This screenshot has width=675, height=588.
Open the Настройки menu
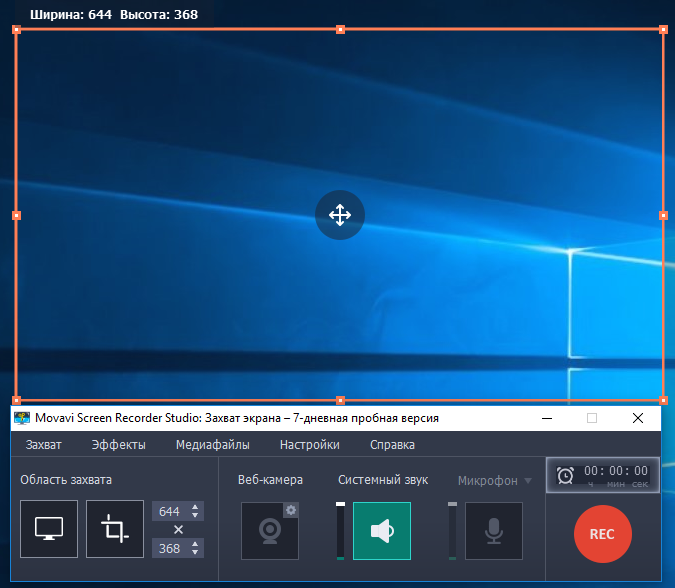point(310,445)
